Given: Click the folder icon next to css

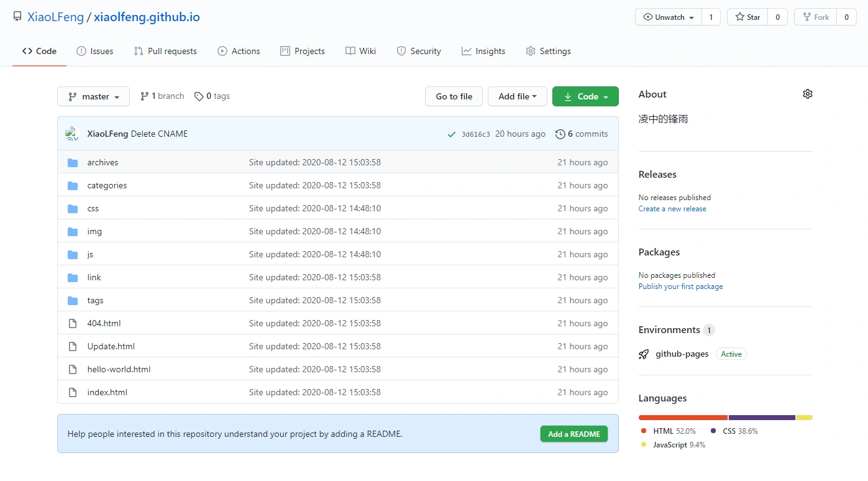Looking at the screenshot, I should [73, 209].
